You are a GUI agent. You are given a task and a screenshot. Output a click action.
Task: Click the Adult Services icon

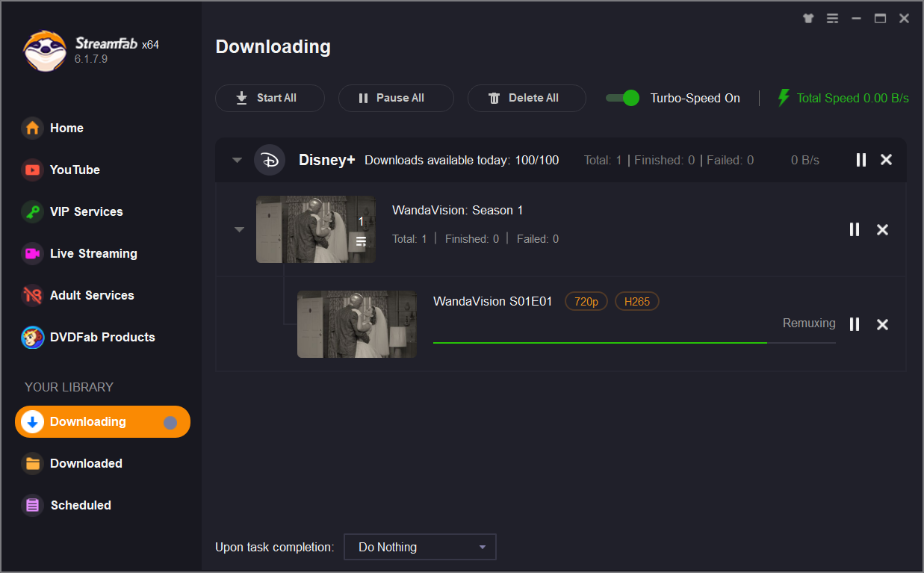[32, 295]
